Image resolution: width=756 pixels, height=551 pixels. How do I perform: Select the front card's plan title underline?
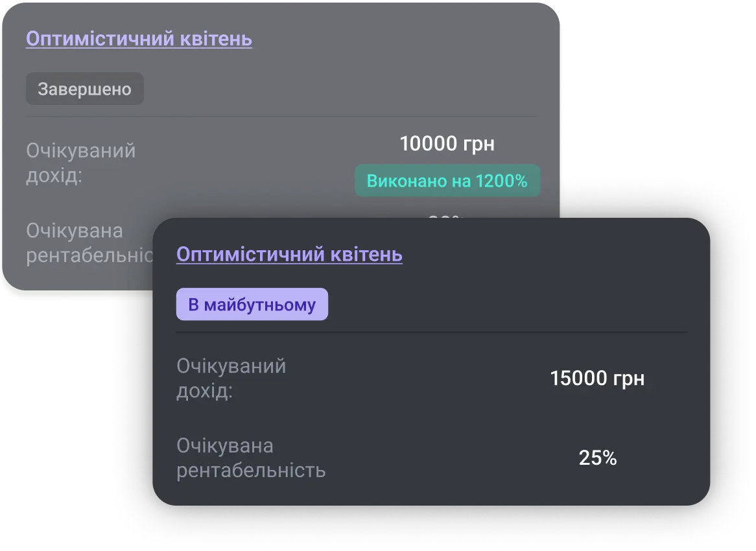coord(289,264)
